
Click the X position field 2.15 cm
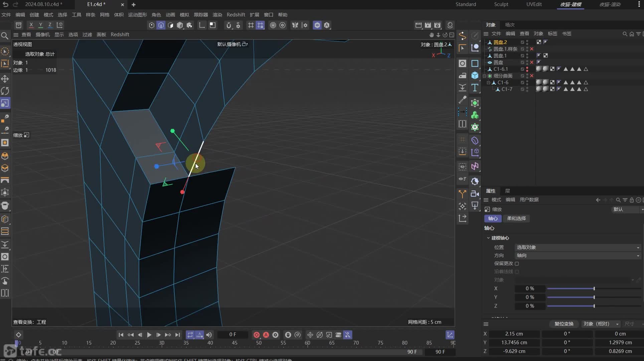tap(514, 334)
